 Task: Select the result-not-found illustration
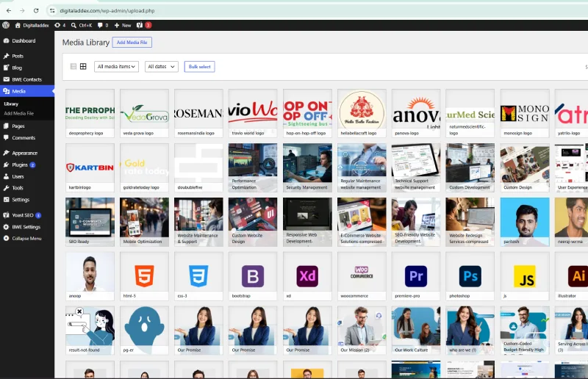90,331
